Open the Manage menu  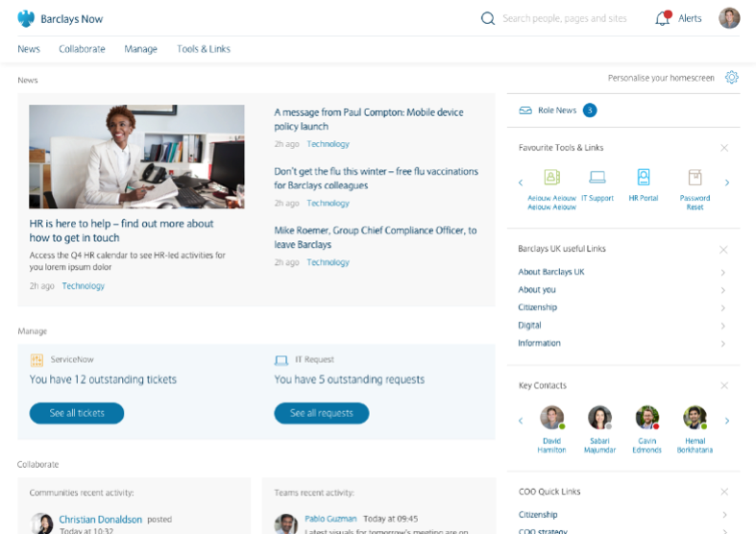141,49
